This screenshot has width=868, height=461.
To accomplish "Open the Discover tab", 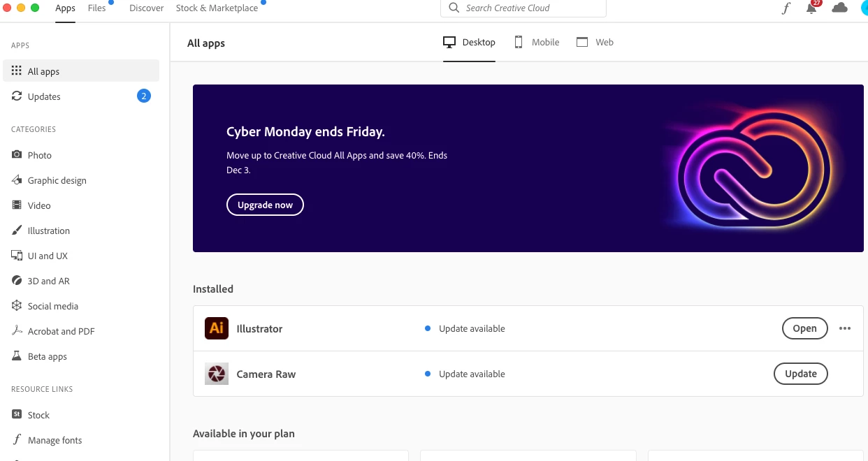I will [147, 8].
